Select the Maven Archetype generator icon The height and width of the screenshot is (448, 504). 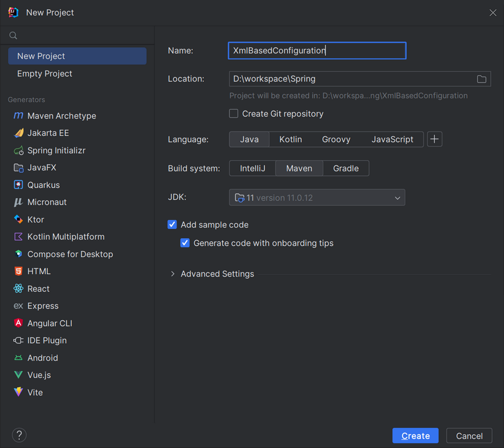tap(18, 116)
